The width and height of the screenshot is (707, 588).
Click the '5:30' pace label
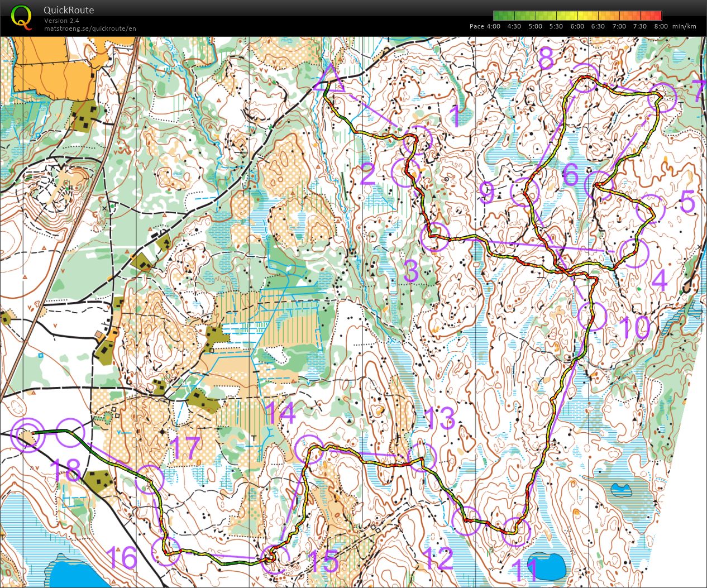(556, 26)
